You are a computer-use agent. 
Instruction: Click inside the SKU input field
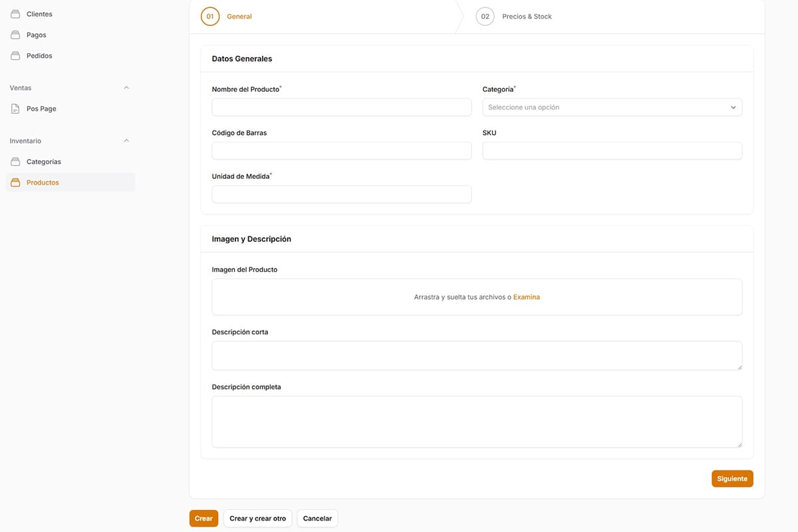point(612,151)
